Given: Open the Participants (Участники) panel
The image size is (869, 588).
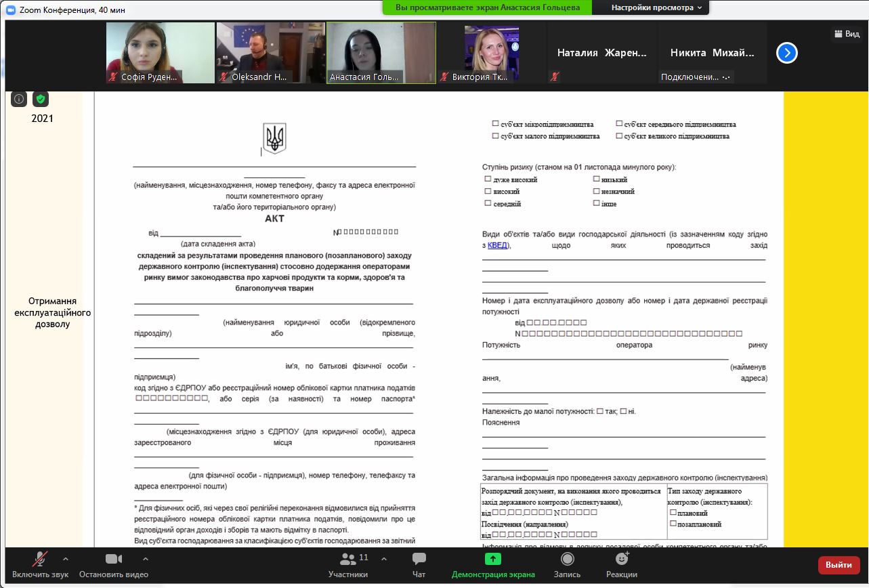Looking at the screenshot, I should (x=348, y=565).
